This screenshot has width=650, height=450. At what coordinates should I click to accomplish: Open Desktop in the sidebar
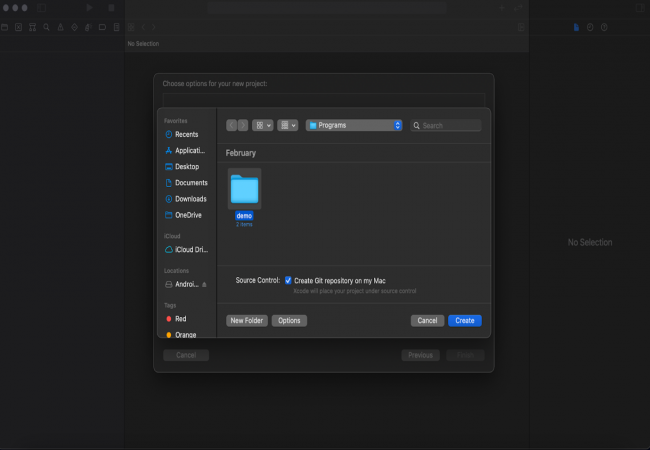(x=187, y=167)
